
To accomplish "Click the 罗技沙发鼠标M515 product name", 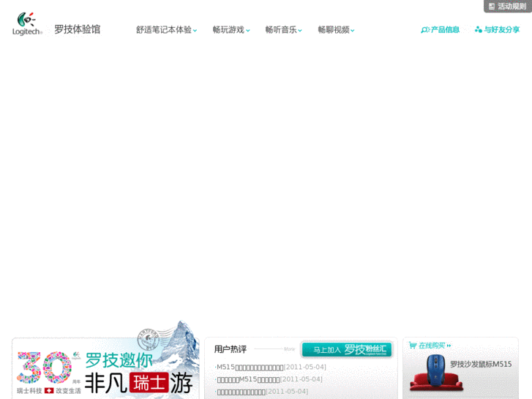I will coord(481,364).
